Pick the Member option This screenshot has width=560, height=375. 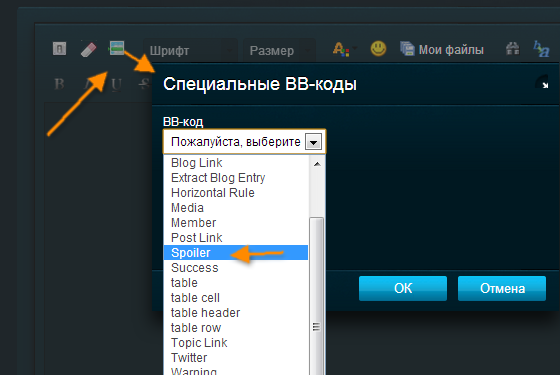pos(236,222)
